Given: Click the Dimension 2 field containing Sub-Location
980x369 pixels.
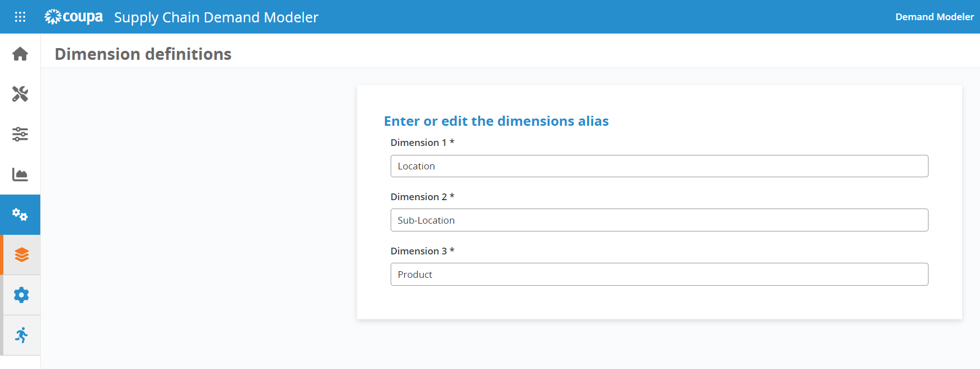Looking at the screenshot, I should [659, 220].
